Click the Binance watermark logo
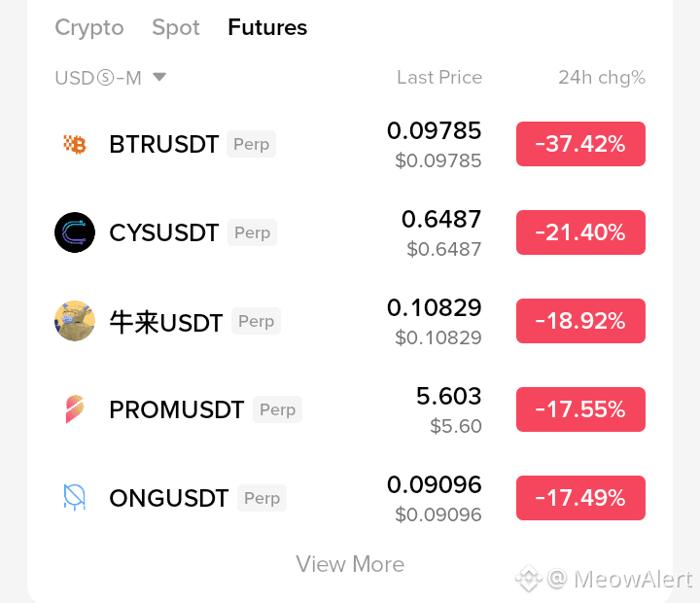Screen dimensions: 700x603 pyautogui.click(x=529, y=579)
